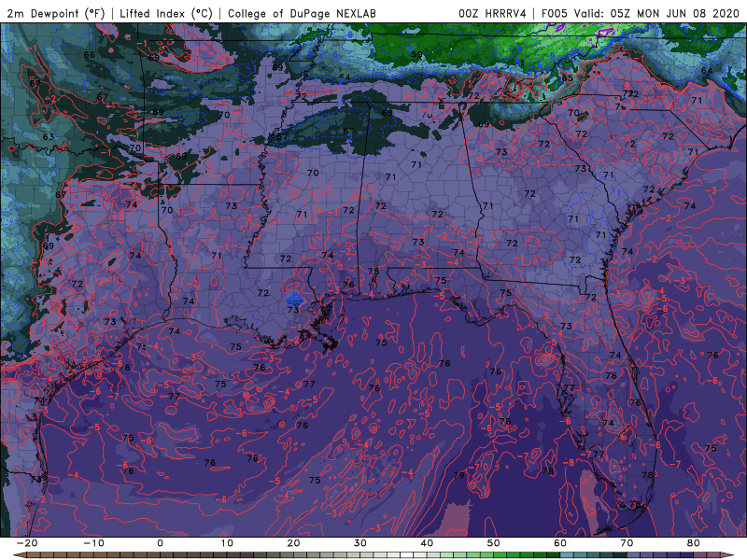Select the "30" tick label on the scale
The height and width of the screenshot is (560, 747).
[360, 543]
